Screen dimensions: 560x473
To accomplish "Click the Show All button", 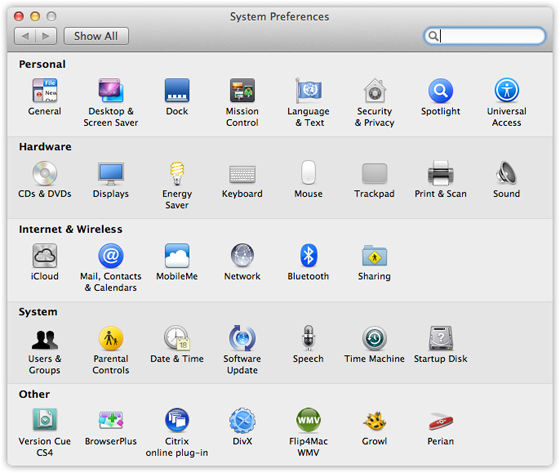I will pyautogui.click(x=96, y=36).
